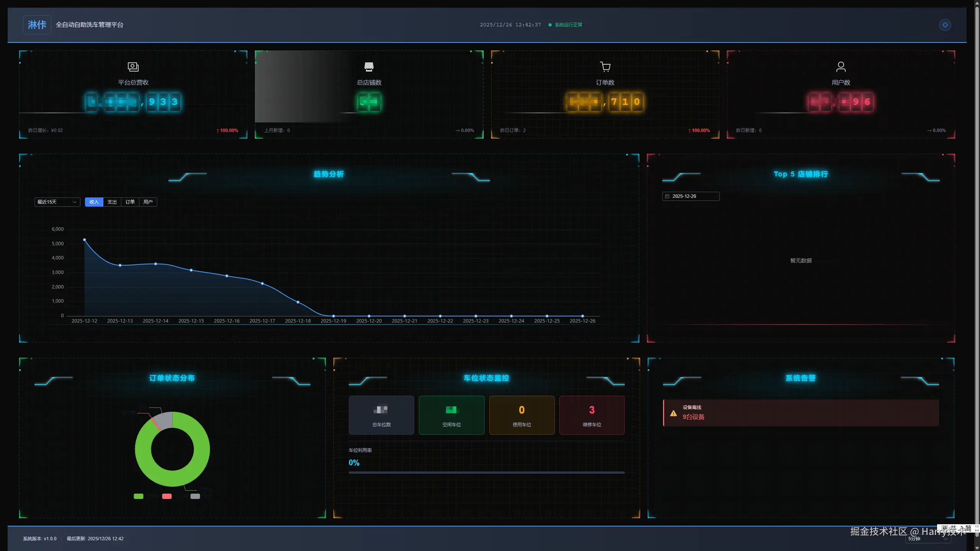
Task: Click the 2025-12-12 data point on chart
Action: (85, 240)
